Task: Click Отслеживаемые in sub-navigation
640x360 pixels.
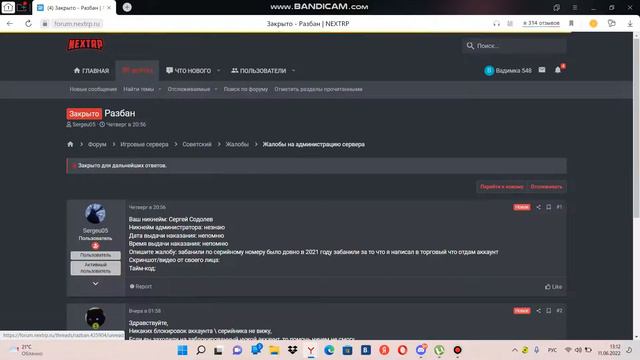Action: 189,89
